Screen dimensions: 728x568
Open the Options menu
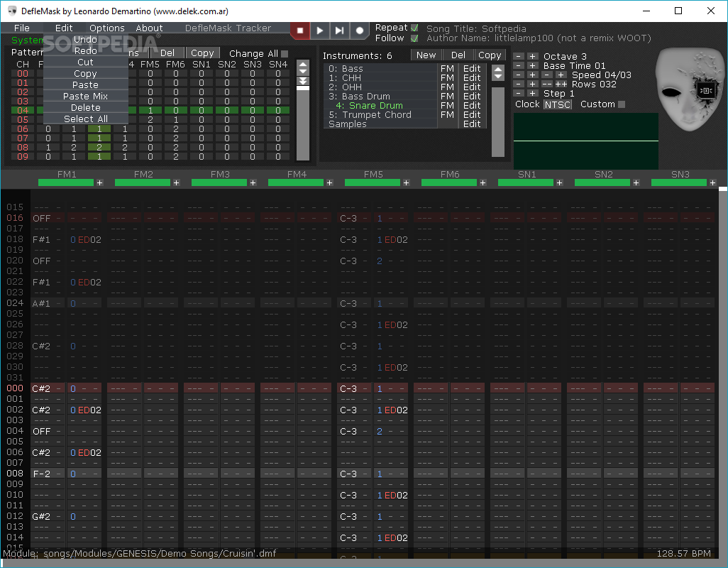[106, 28]
